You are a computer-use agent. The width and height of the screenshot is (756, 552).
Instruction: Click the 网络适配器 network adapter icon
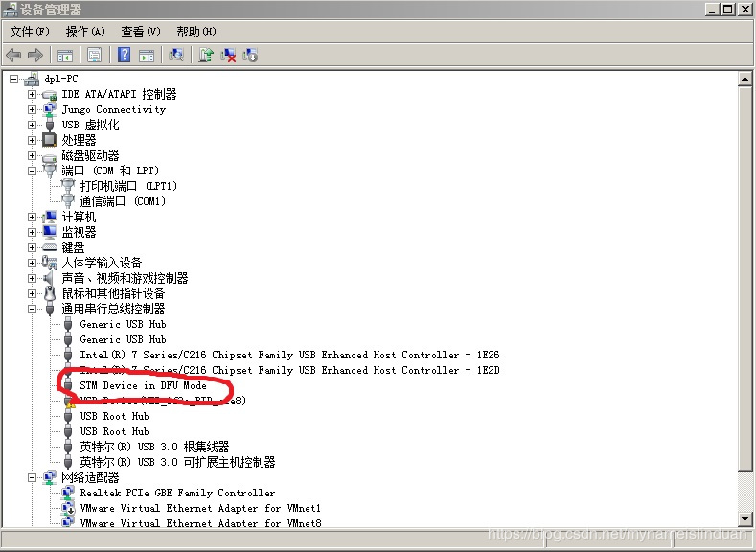pos(50,477)
